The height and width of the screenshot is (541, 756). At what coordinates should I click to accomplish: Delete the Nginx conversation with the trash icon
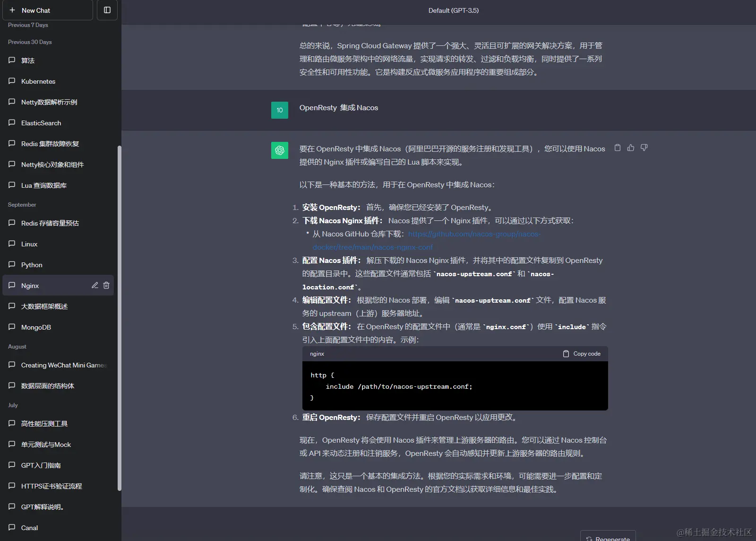(106, 285)
